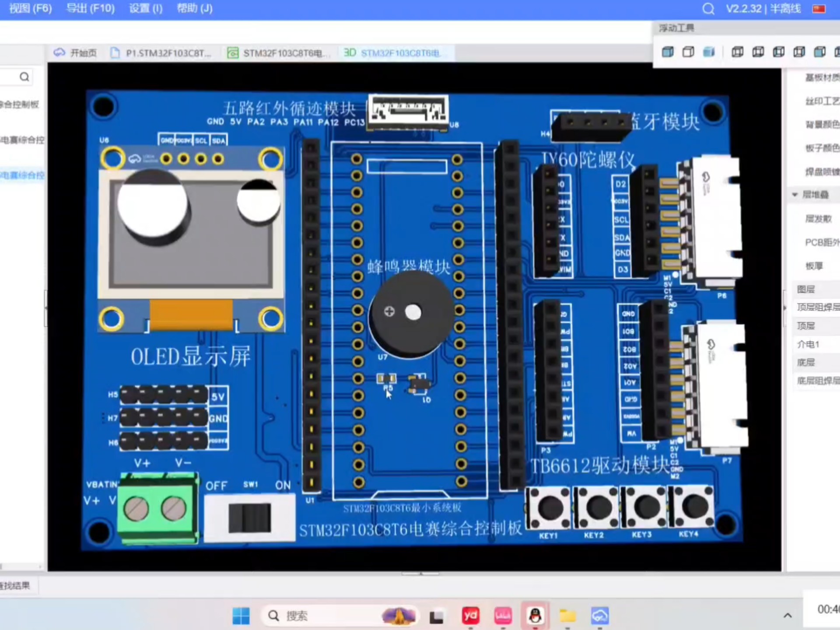The image size is (840, 630).
Task: Select the shaded-with-edges blue cube display icon
Action: pyautogui.click(x=668, y=52)
